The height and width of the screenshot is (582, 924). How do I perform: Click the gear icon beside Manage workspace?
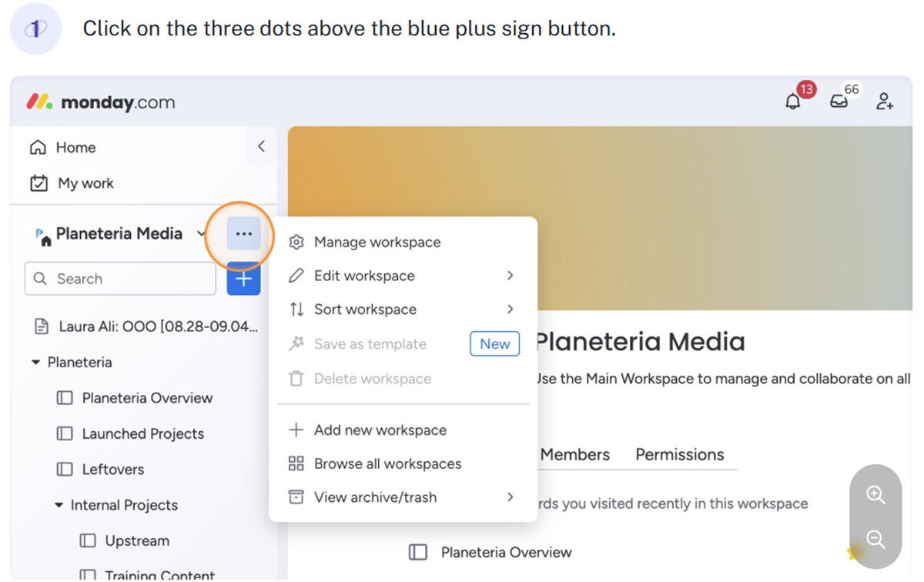click(x=296, y=242)
